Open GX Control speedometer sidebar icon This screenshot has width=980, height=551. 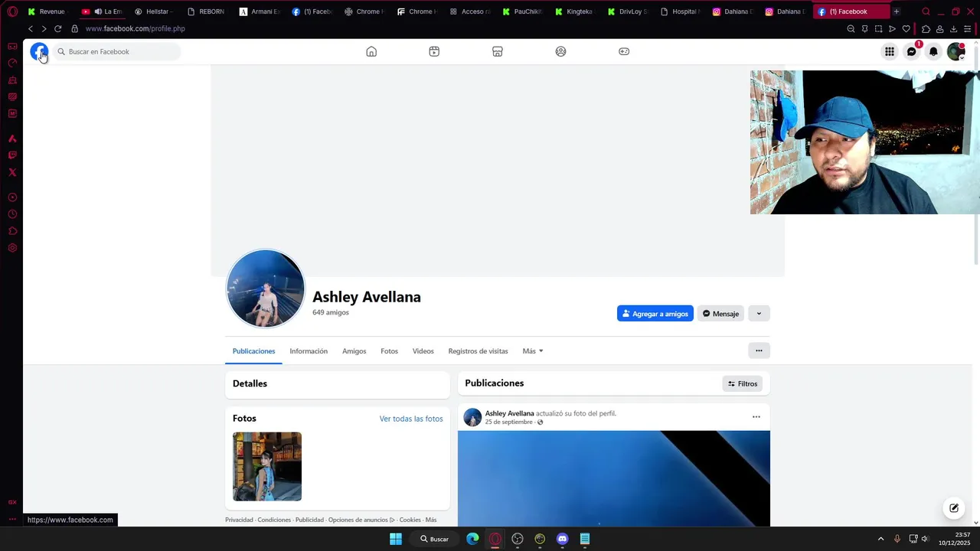click(x=12, y=63)
